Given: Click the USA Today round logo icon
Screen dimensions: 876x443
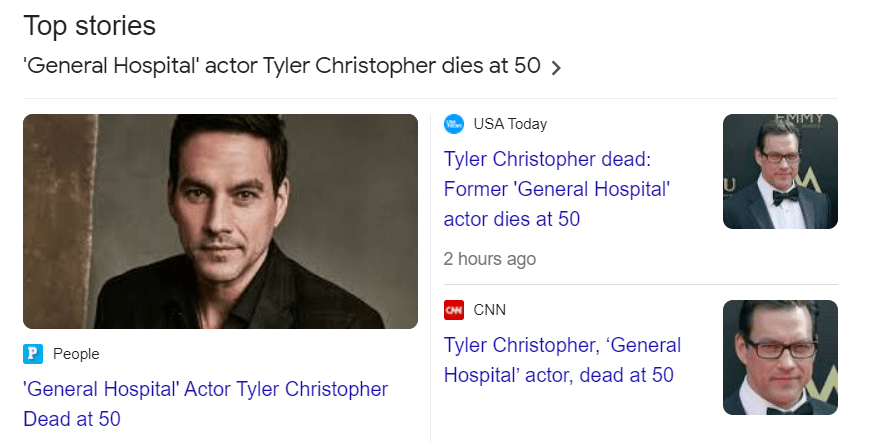Looking at the screenshot, I should 454,124.
